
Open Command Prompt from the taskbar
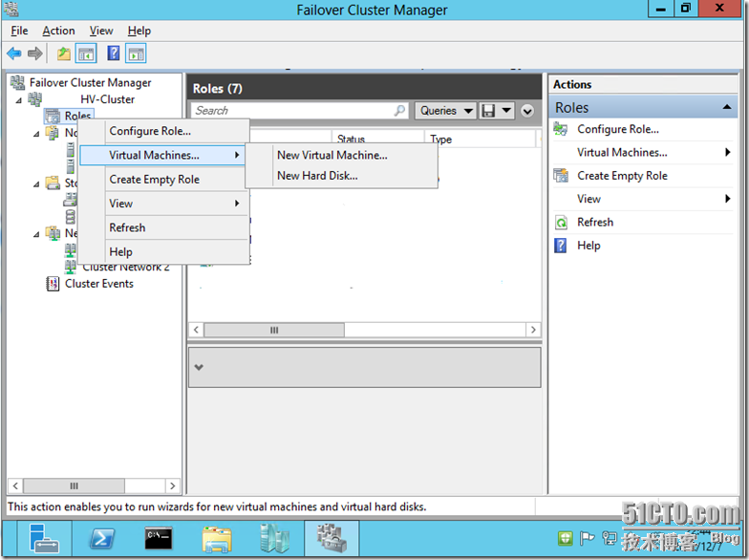(x=159, y=539)
